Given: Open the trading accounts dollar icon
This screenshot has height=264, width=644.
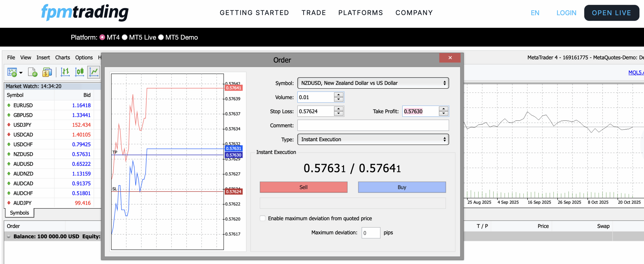Looking at the screenshot, I should (x=47, y=72).
